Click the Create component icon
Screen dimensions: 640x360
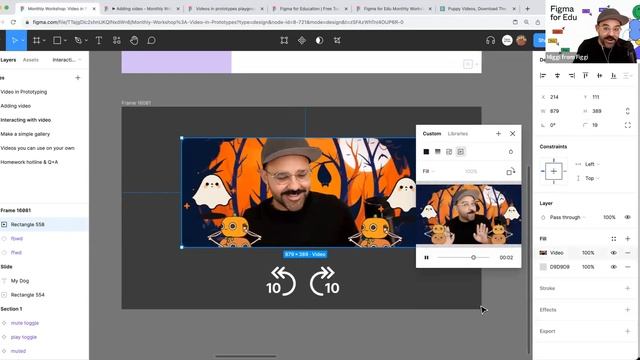click(x=302, y=40)
